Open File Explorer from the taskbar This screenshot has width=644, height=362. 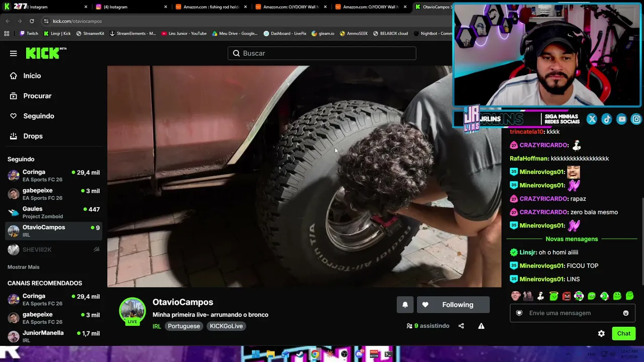point(270,354)
